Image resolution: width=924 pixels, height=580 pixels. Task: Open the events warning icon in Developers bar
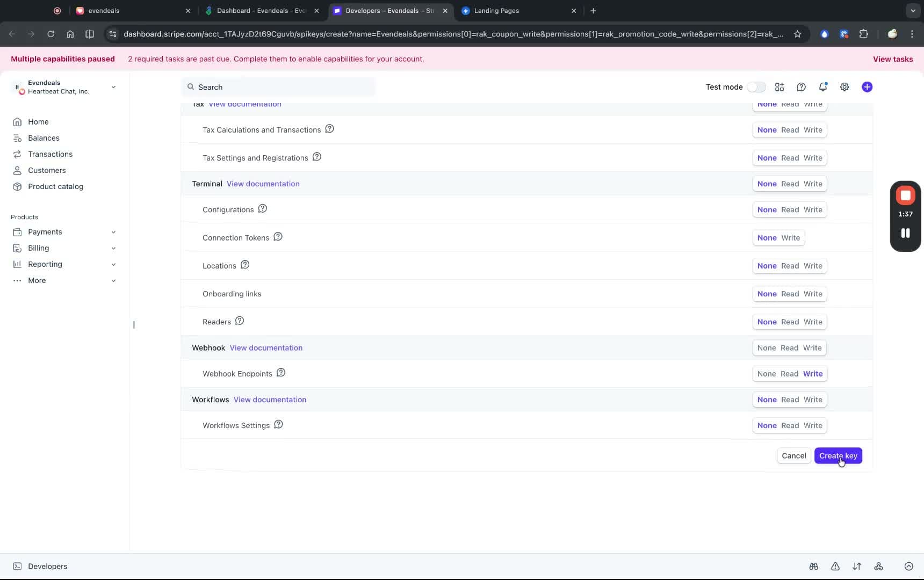(836, 567)
